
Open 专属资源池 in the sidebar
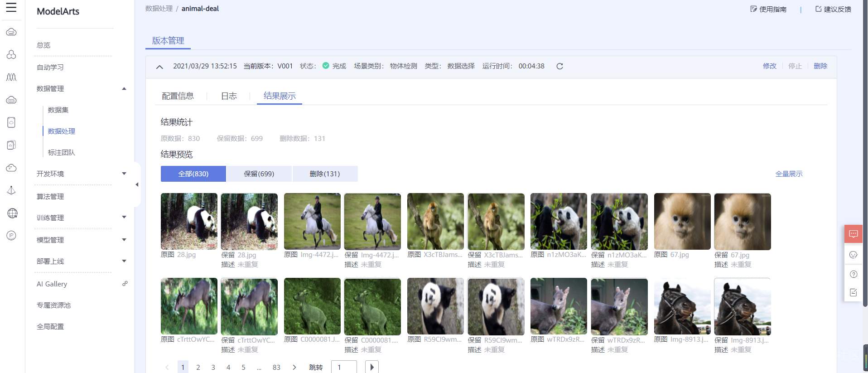click(53, 305)
